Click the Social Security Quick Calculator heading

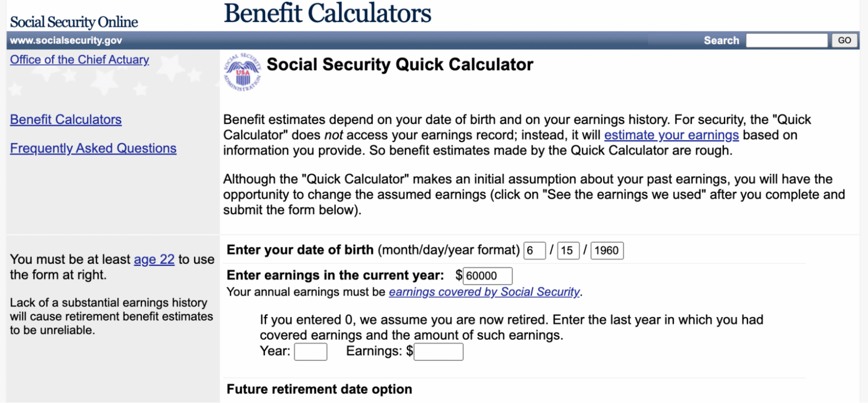400,65
